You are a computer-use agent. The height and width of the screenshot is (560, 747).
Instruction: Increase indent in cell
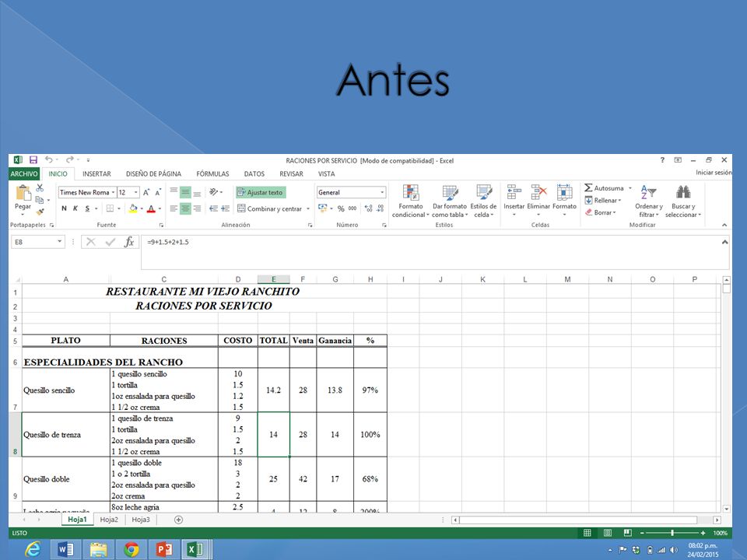coord(226,208)
